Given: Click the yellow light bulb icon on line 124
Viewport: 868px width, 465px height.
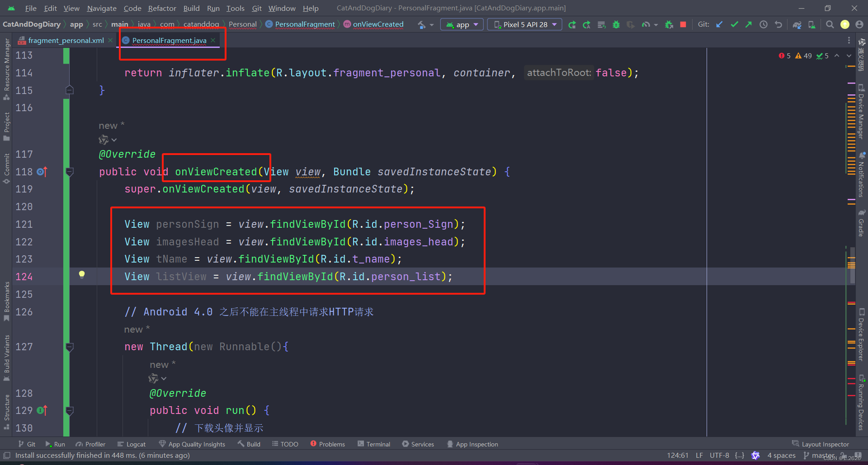Looking at the screenshot, I should (82, 274).
